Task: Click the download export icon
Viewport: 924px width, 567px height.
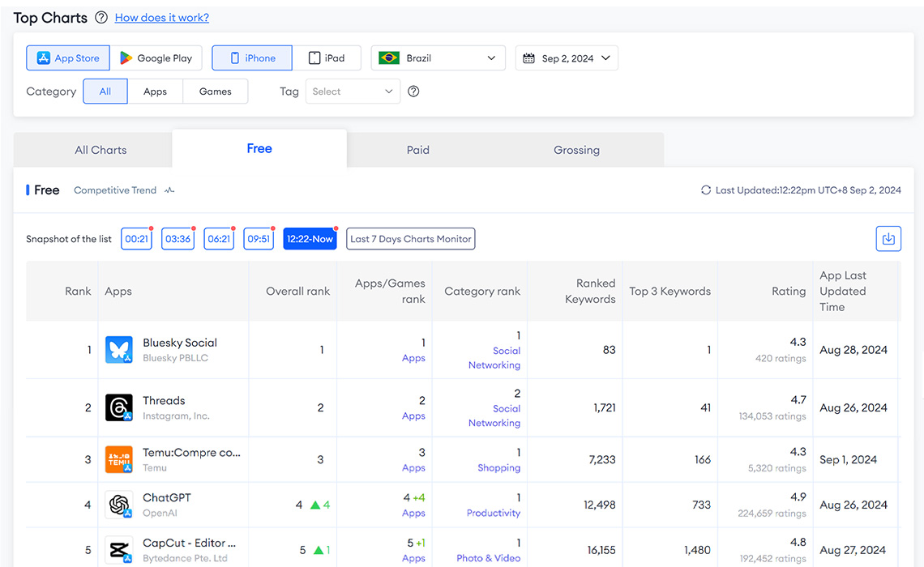Action: point(888,238)
